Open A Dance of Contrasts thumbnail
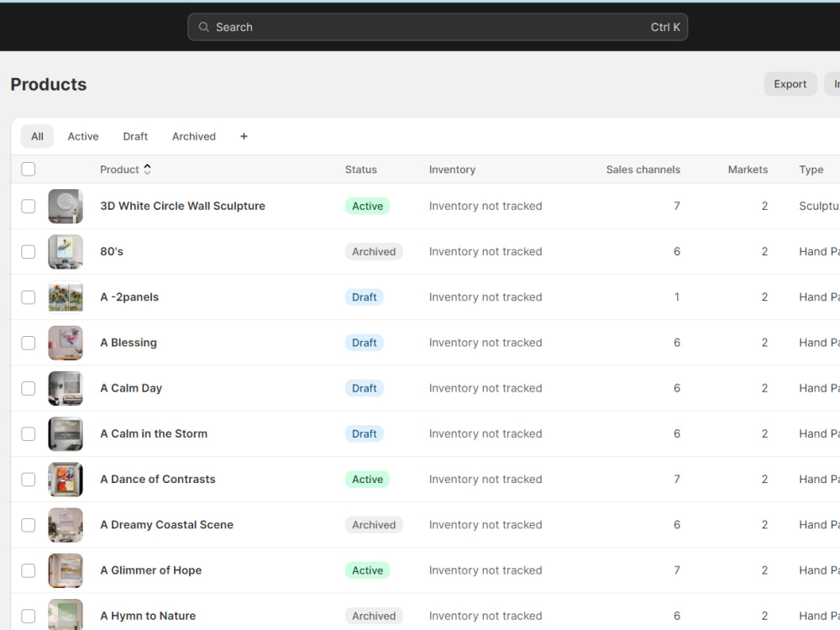This screenshot has width=840, height=630. (66, 480)
